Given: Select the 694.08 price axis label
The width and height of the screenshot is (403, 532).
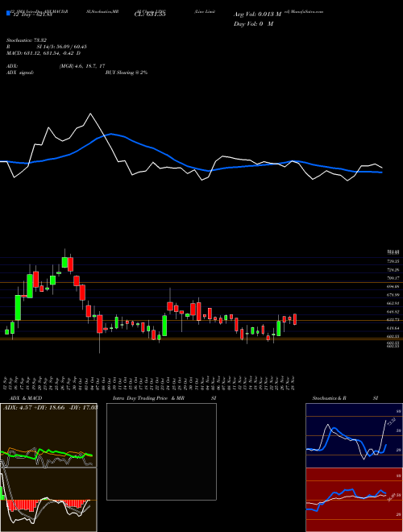Looking at the screenshot, I should click(393, 287).
